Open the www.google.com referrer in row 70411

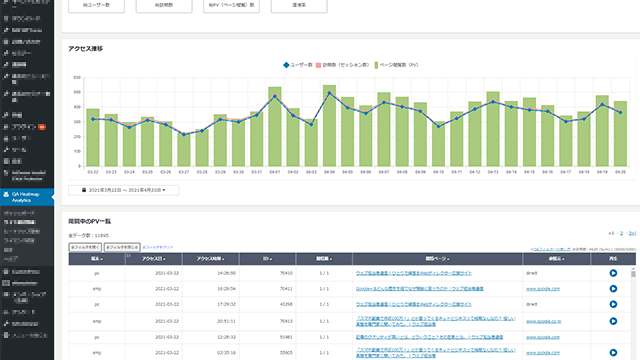tap(542, 289)
